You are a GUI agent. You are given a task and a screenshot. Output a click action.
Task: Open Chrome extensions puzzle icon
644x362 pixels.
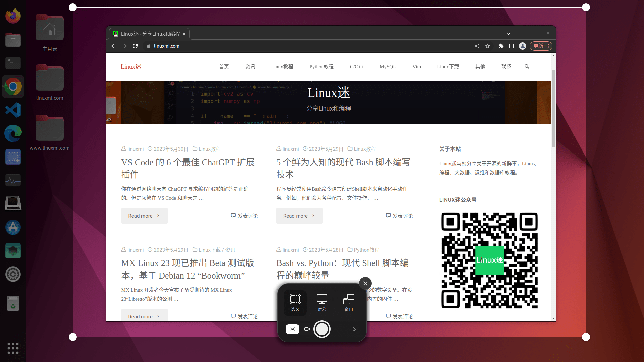coord(501,46)
